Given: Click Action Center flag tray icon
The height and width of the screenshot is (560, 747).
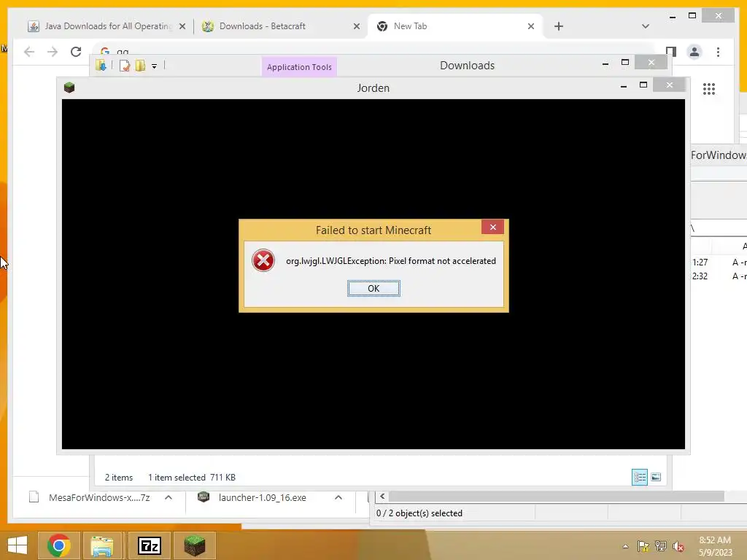Looking at the screenshot, I should (643, 546).
